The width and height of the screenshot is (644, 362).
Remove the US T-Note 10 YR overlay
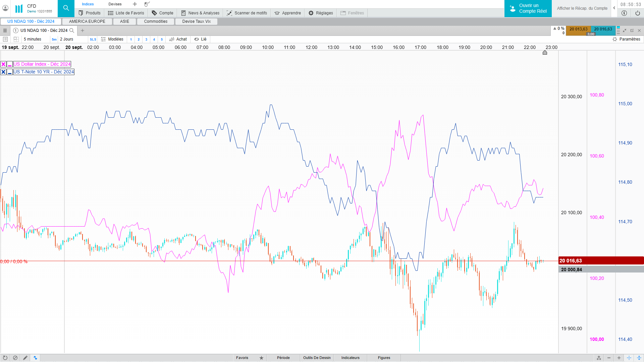coord(3,72)
